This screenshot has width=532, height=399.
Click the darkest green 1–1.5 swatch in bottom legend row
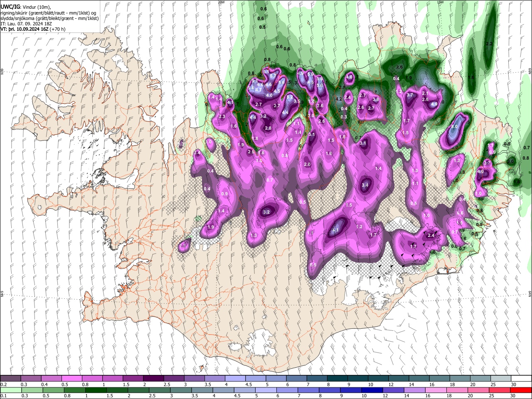[x=96, y=390]
